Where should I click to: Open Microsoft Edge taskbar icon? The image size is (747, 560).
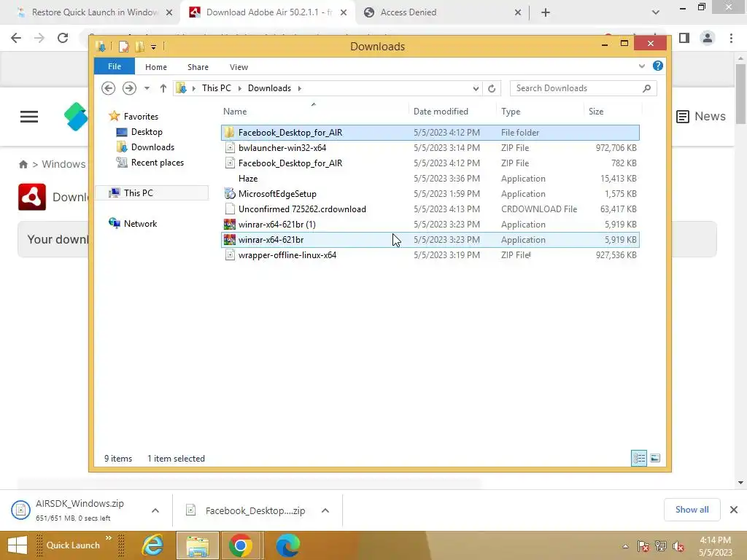click(x=287, y=545)
